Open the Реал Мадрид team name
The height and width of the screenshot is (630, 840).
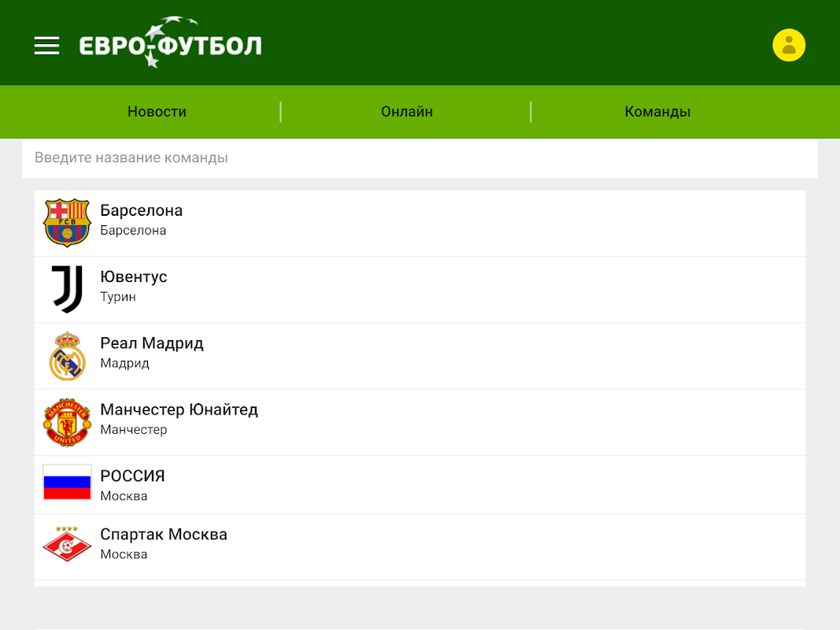152,343
